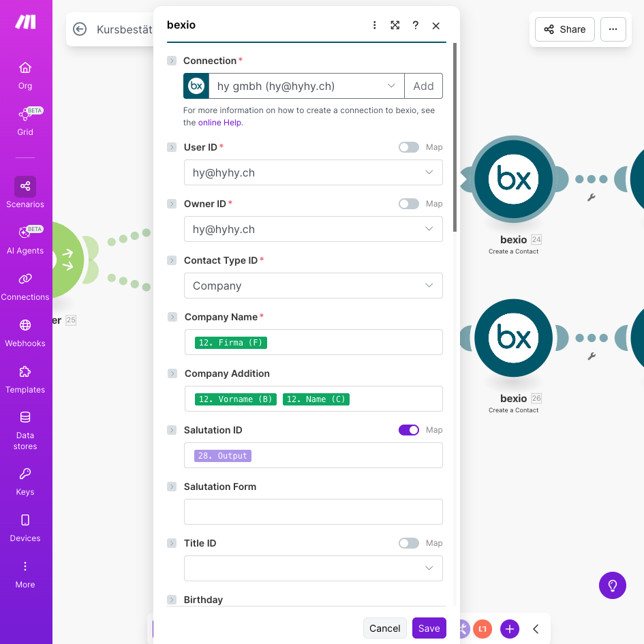Screen dimensions: 644x644
Task: Save the bexio module settings
Action: click(x=429, y=628)
